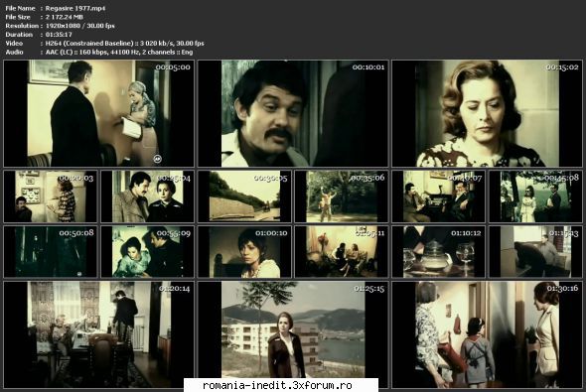Open the thumbnail stamped 00:10:01
586x392 pixels.
pyautogui.click(x=293, y=113)
